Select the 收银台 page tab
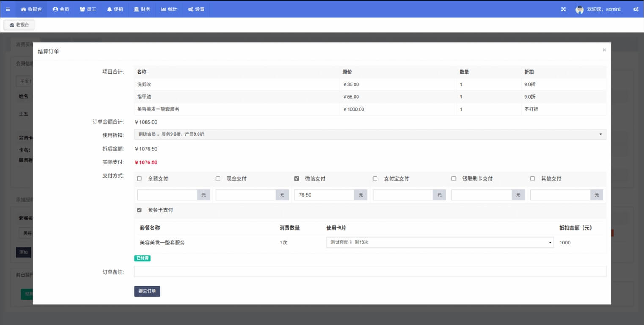 (x=19, y=25)
